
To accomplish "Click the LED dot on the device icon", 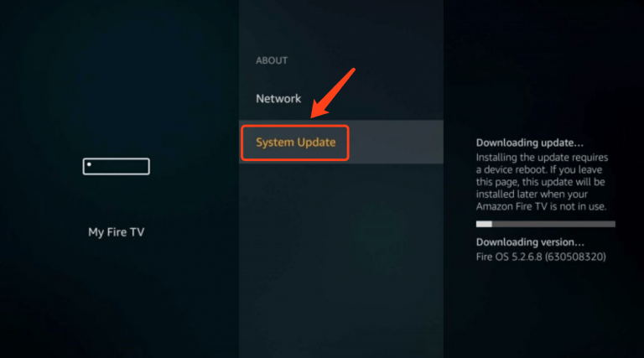I will pos(89,164).
